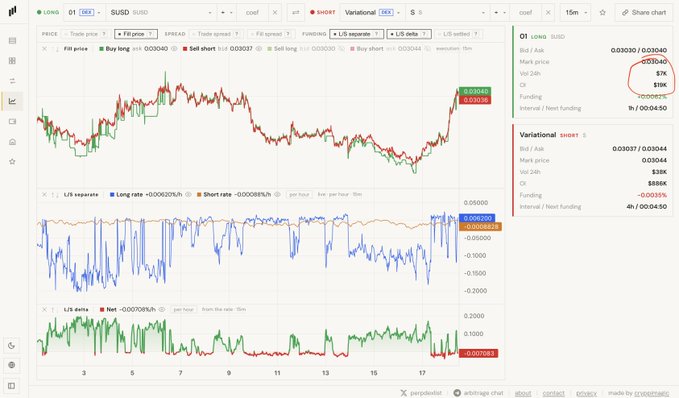
Task: Change per hour unit on L/S separate
Action: 299,195
